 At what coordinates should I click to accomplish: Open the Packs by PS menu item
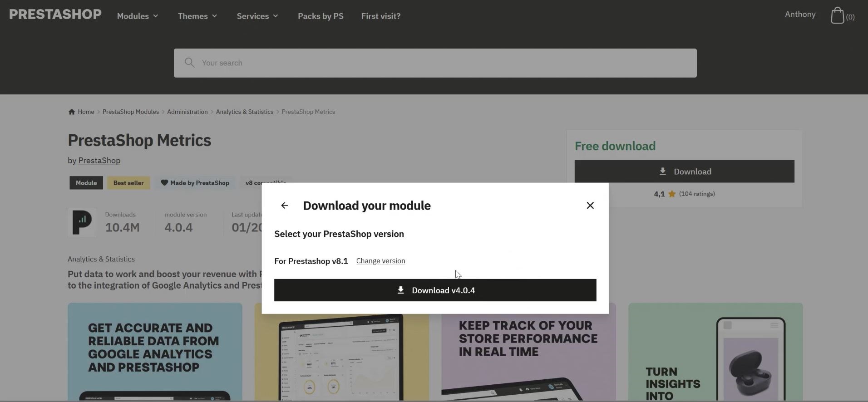[x=321, y=16]
